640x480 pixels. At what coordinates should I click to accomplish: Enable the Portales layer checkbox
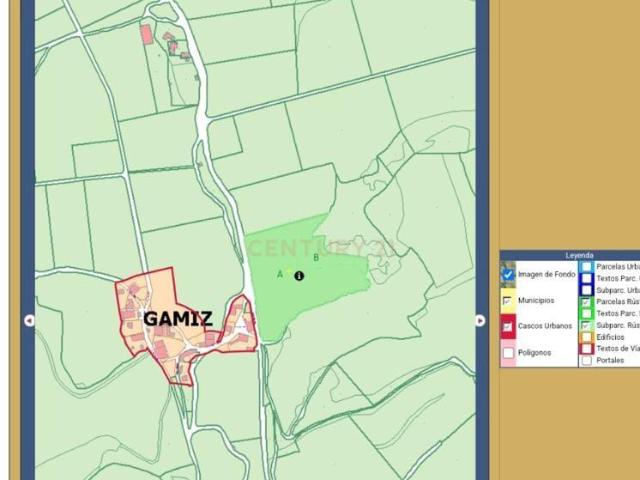(x=587, y=360)
